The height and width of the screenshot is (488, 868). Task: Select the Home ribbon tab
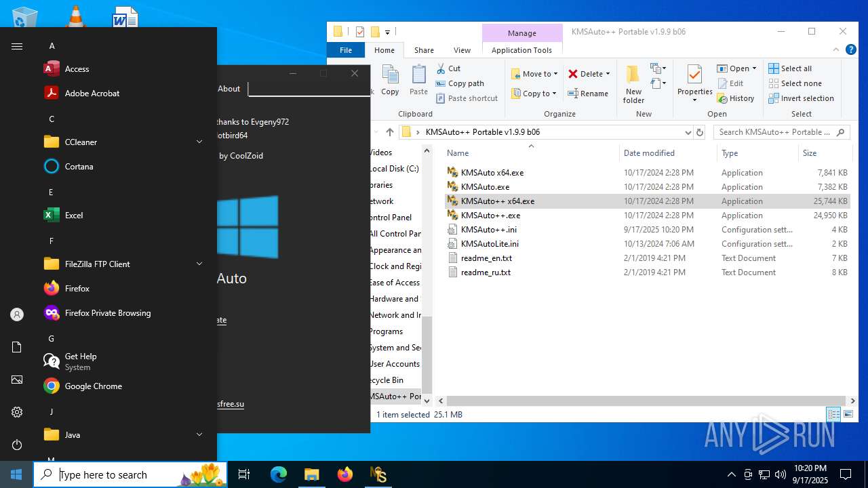tap(384, 50)
